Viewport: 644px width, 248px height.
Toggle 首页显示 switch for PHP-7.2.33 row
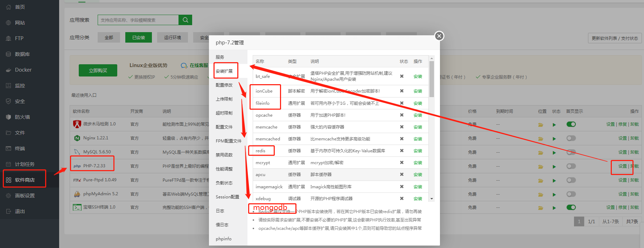pos(571,166)
